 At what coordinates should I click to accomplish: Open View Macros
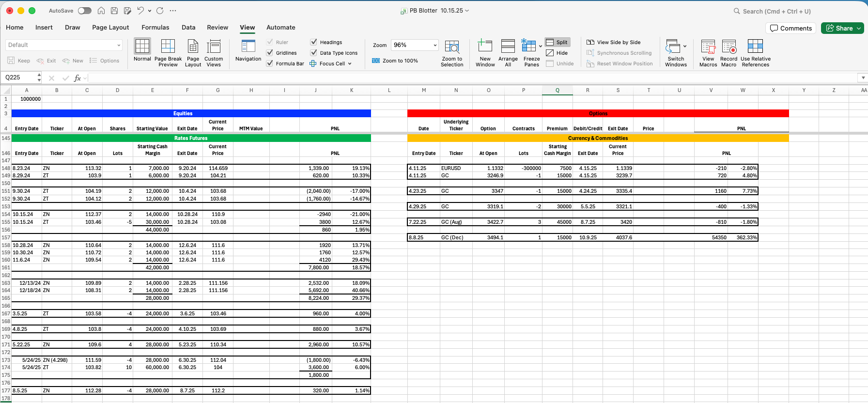[708, 53]
